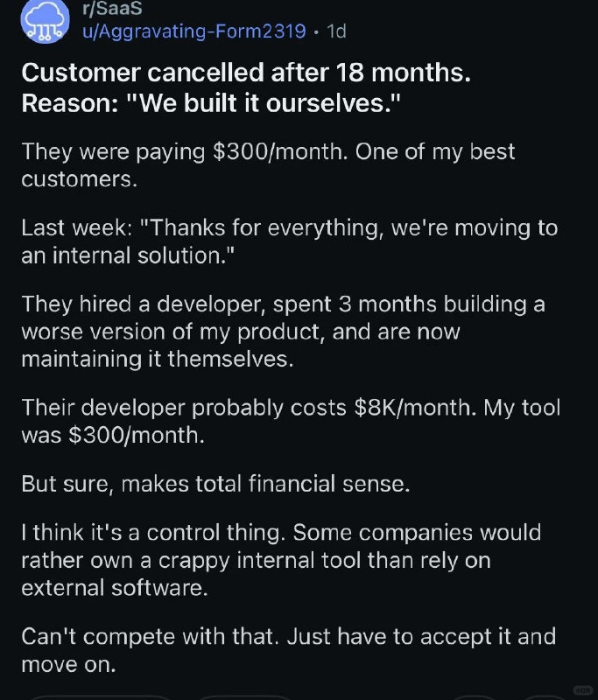598x700 pixels.
Task: Click the small watermark badge at bottom right
Action: [583, 689]
